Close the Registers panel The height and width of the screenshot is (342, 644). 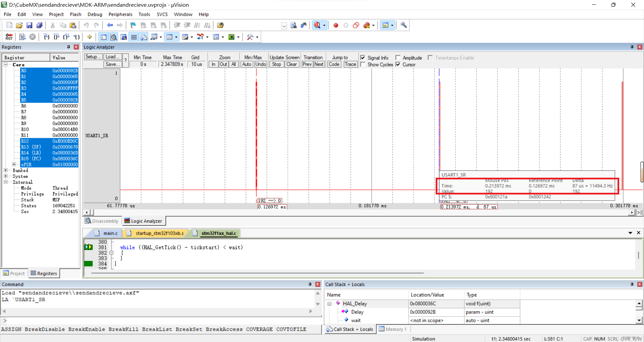tap(76, 47)
